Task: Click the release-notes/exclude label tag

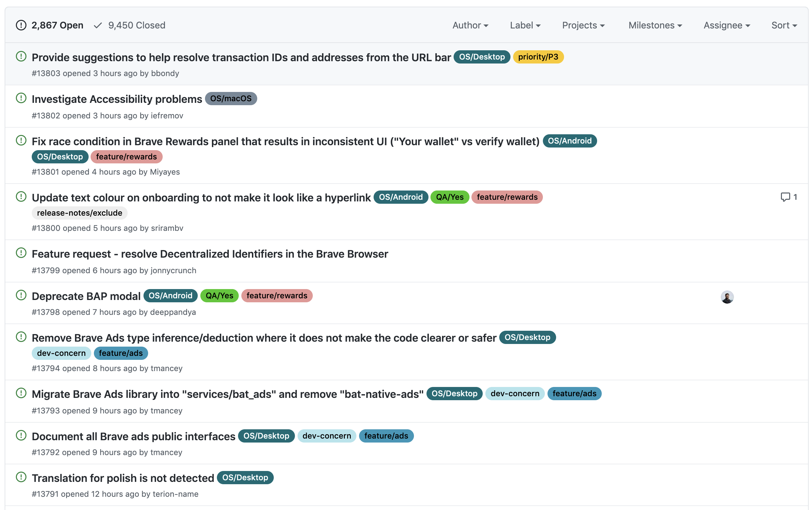Action: point(79,213)
